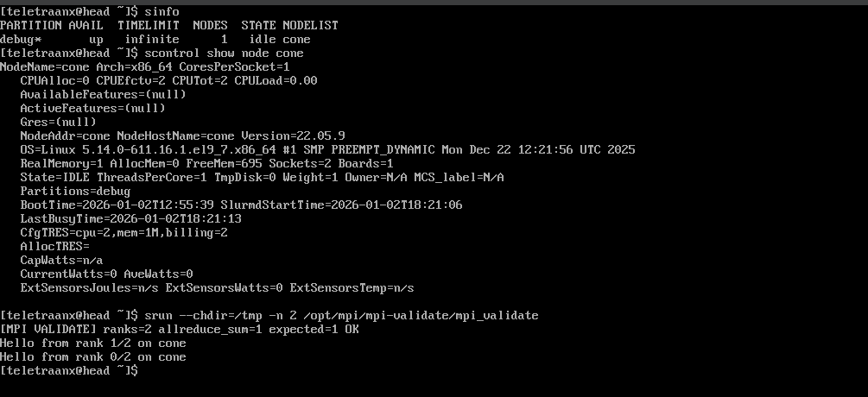Click the OS=Linux kernel version line
The width and height of the screenshot is (868, 397).
[327, 149]
